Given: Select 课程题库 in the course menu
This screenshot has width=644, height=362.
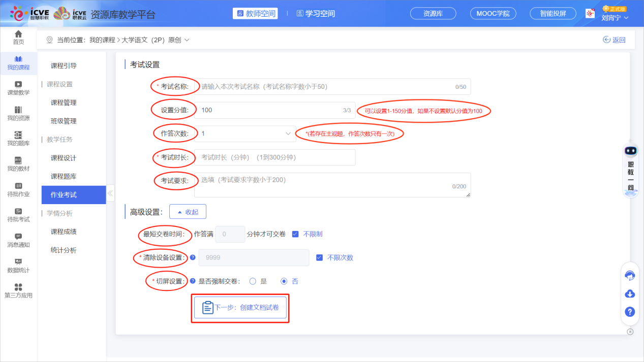Looking at the screenshot, I should [64, 176].
